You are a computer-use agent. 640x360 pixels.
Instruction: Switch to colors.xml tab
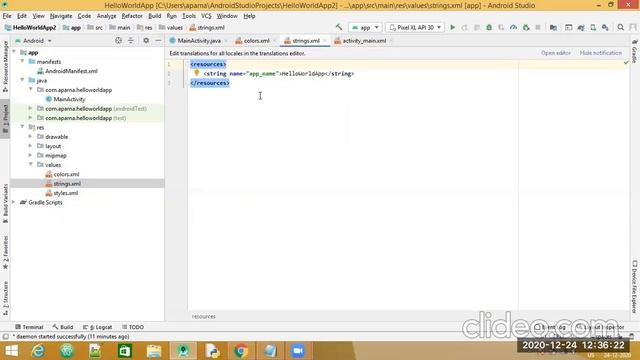click(256, 40)
